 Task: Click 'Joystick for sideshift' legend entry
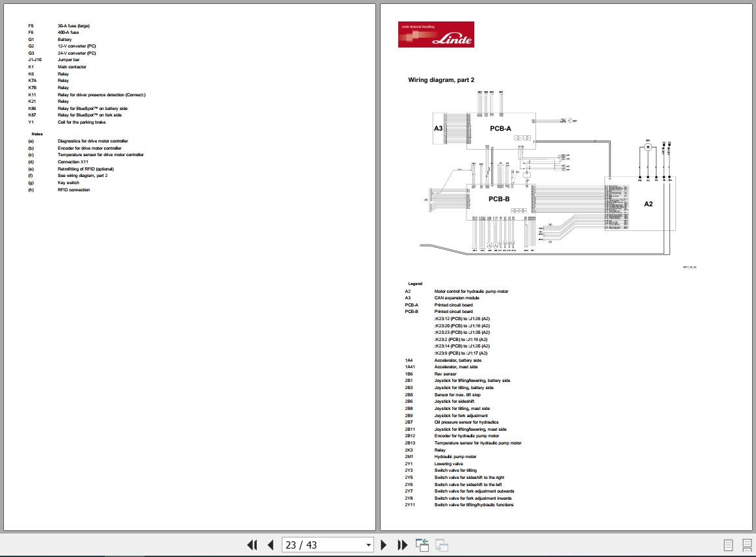454,401
